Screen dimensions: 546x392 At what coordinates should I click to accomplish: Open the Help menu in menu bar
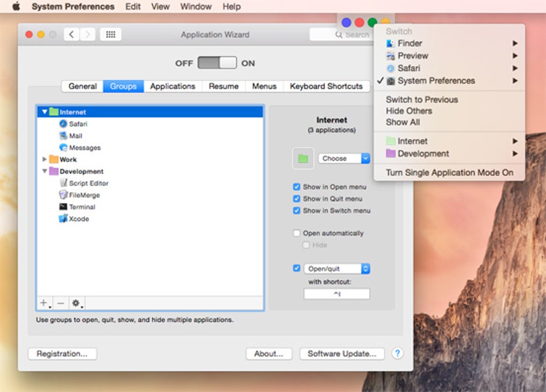click(232, 6)
